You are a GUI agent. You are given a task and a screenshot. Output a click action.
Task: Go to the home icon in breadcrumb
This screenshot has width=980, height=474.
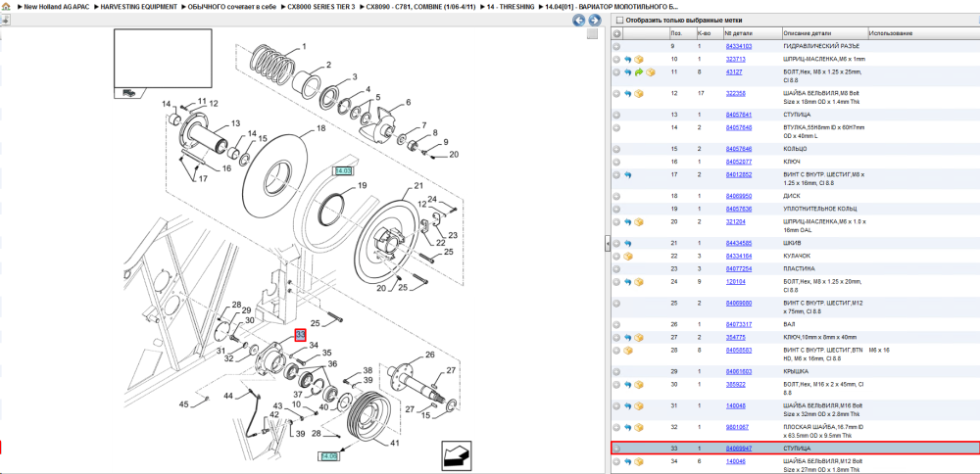(x=5, y=6)
